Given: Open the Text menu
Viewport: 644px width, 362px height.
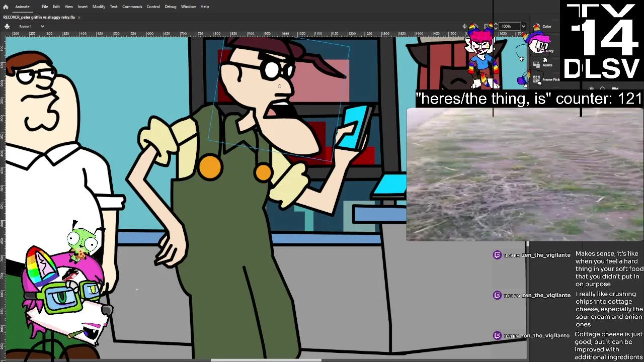Looking at the screenshot, I should [x=114, y=7].
